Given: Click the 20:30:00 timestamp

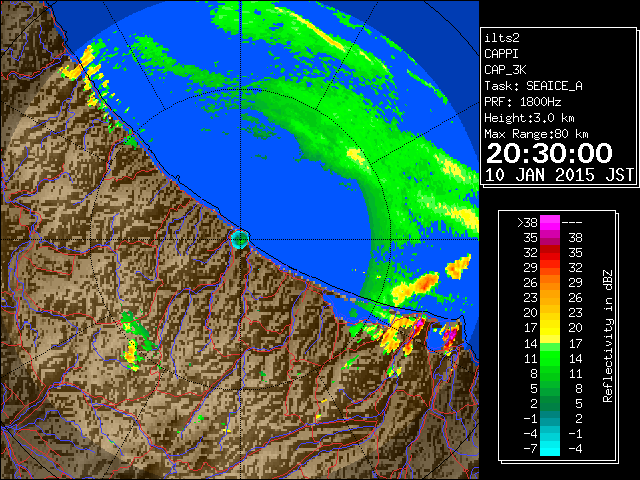Looking at the screenshot, I should 549,153.
